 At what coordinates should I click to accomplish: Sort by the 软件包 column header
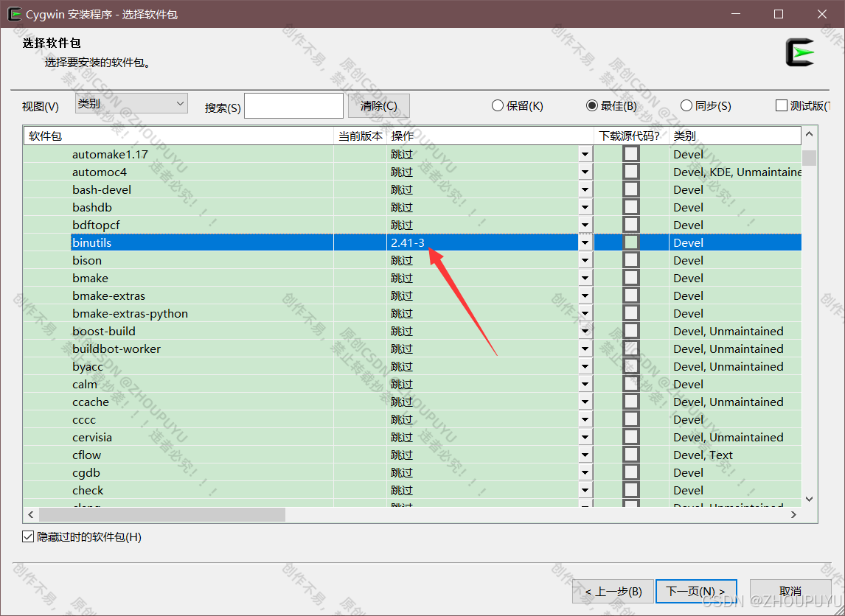(179, 136)
